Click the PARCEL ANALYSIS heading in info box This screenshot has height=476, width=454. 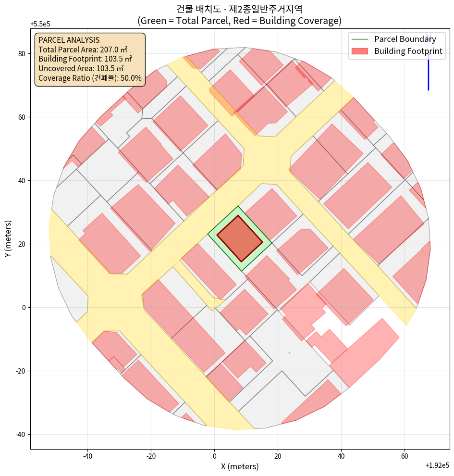tap(69, 40)
